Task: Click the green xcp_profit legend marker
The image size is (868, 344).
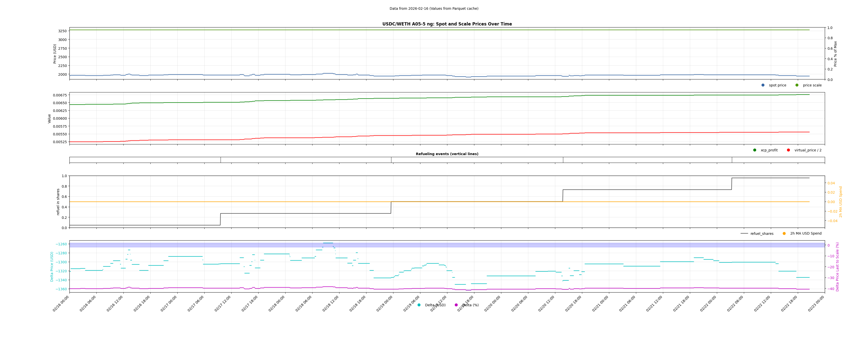Action: pos(755,150)
